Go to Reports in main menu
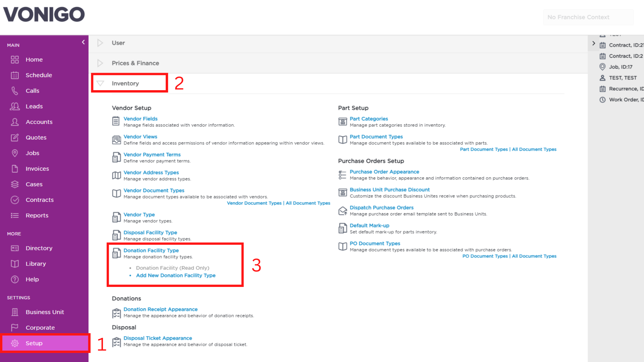 [x=37, y=216]
